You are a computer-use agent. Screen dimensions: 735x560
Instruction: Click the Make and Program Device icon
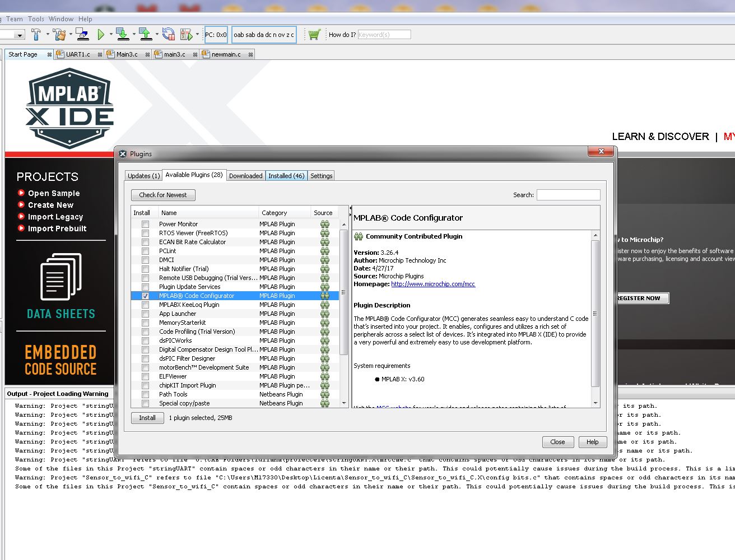[123, 34]
